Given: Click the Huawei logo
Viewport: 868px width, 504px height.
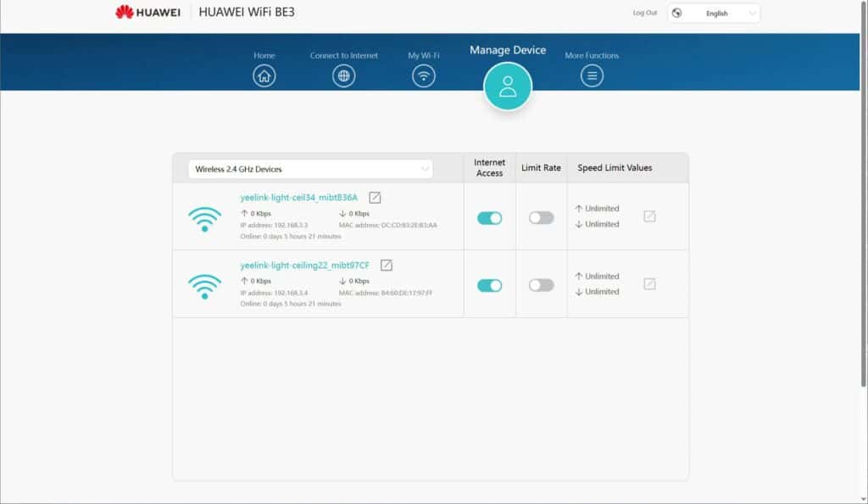Looking at the screenshot, I should [147, 12].
